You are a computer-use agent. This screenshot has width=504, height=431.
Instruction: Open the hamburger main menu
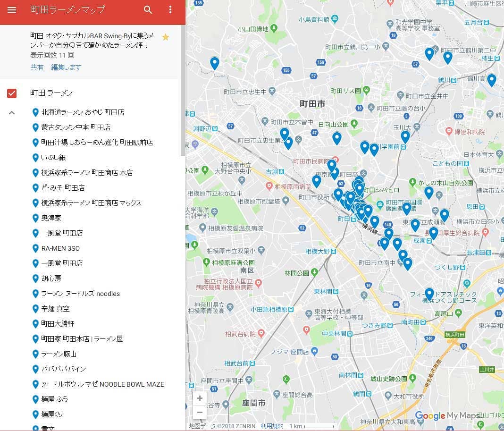(12, 10)
